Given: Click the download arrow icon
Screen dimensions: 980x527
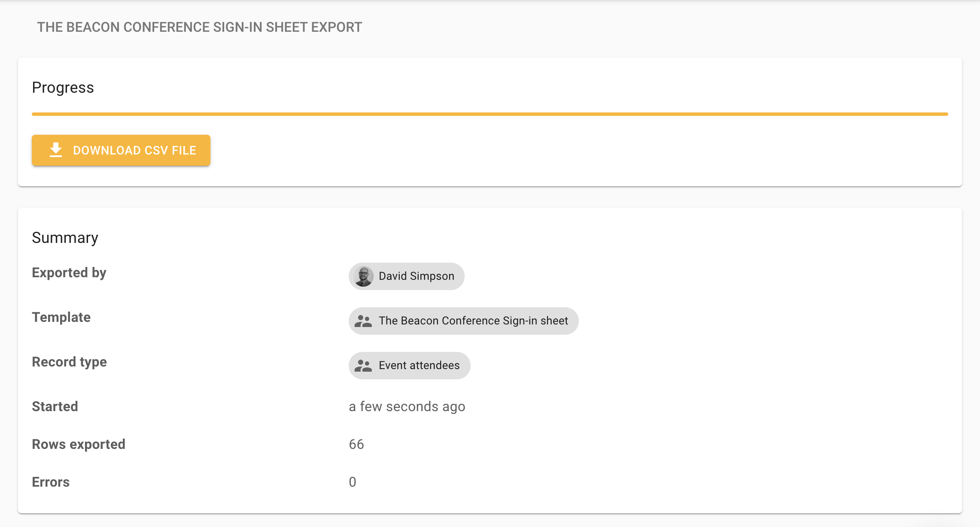Looking at the screenshot, I should tap(56, 150).
